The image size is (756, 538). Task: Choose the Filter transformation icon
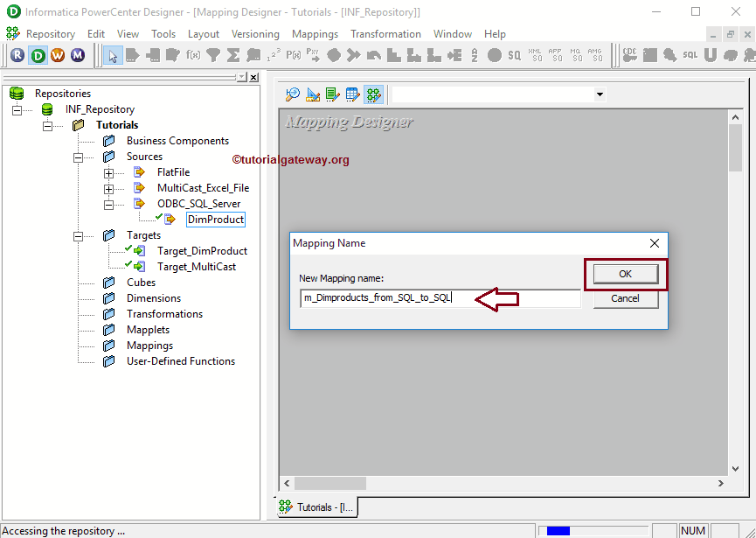212,54
